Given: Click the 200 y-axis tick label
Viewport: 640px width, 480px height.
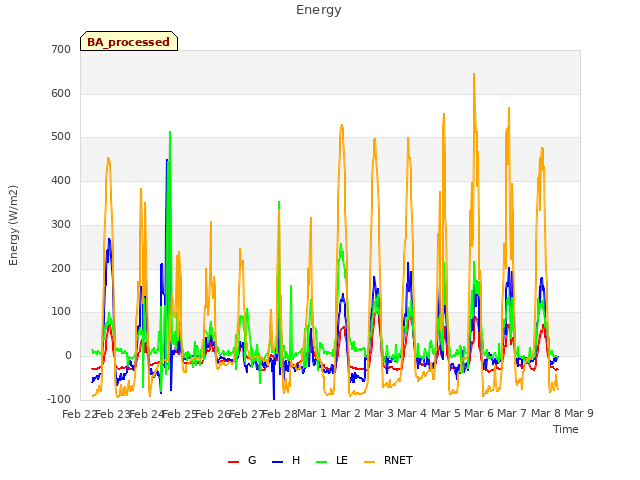Looking at the screenshot, I should [61, 269].
